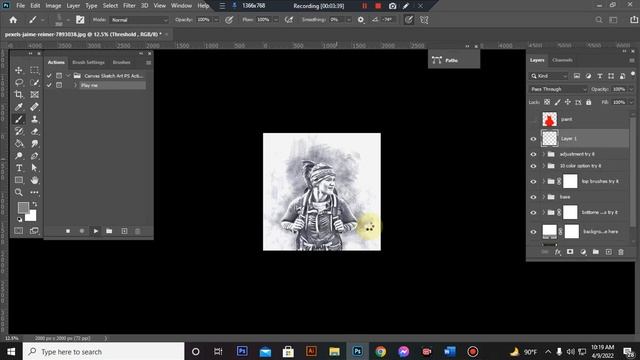Select the Crop tool
Screen dimensions: 640x360
click(19, 95)
